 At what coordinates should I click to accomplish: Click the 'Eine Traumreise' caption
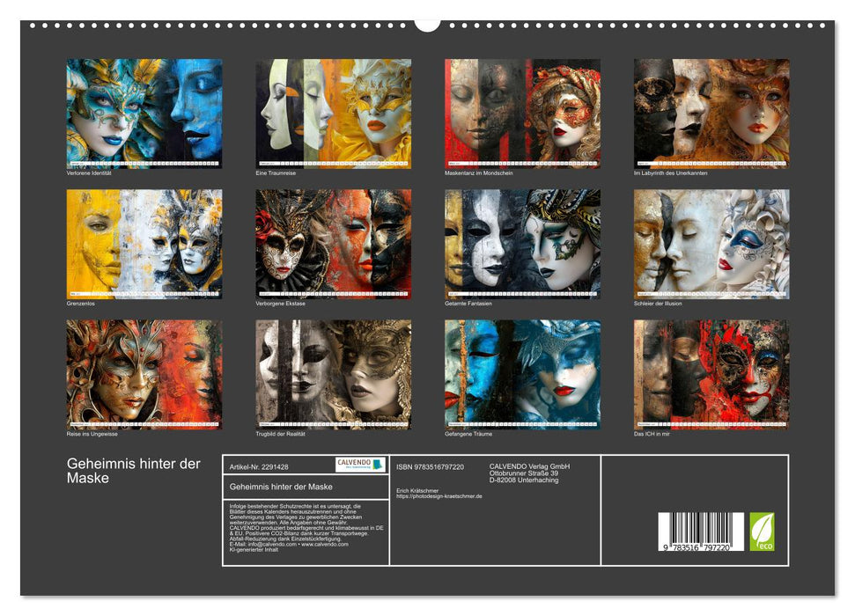(x=276, y=173)
